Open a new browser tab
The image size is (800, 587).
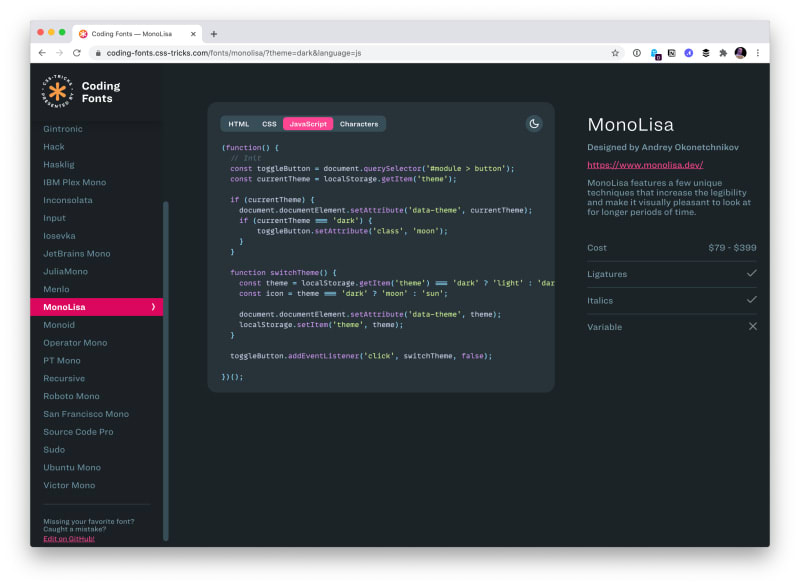(213, 34)
